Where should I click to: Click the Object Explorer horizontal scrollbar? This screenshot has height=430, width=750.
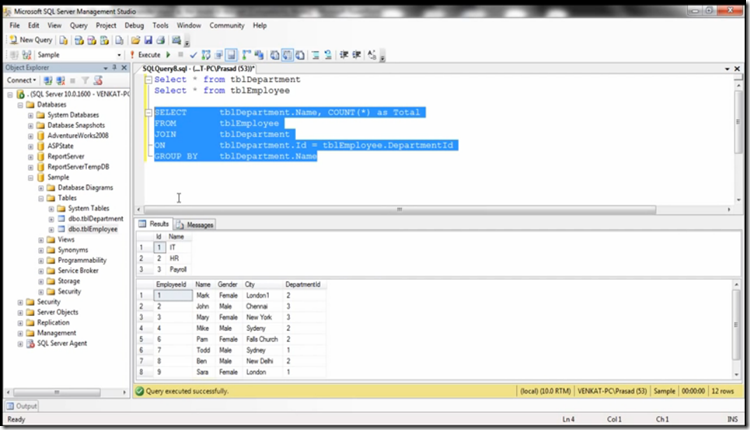pyautogui.click(x=56, y=392)
